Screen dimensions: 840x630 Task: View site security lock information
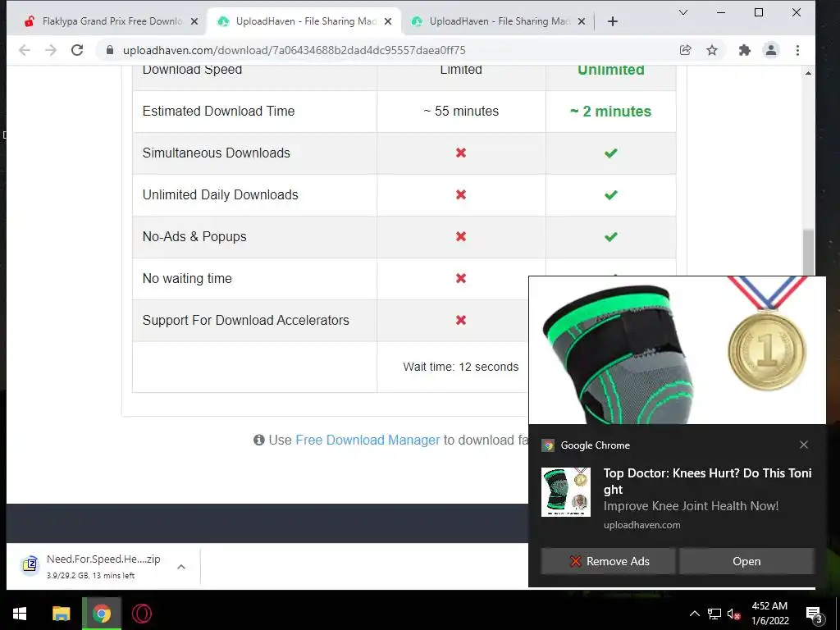tap(110, 50)
